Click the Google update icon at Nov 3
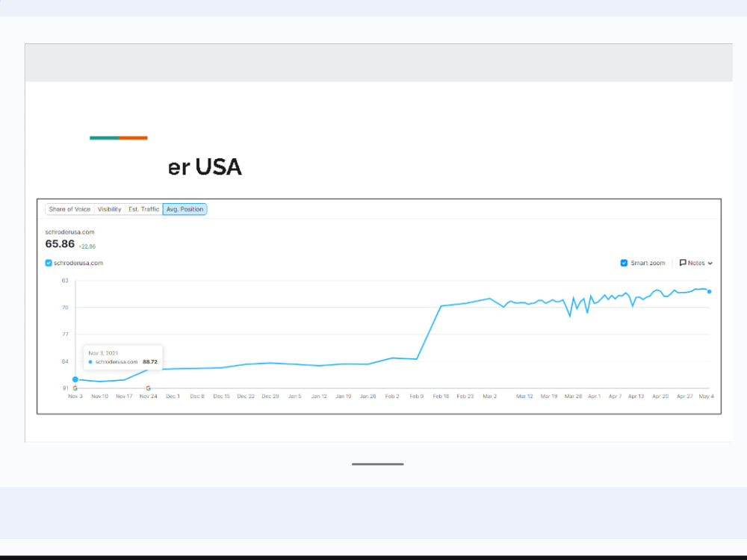747x560 pixels. (75, 388)
